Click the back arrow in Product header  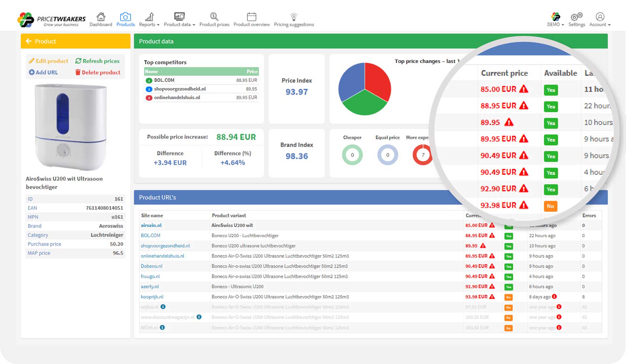point(29,41)
